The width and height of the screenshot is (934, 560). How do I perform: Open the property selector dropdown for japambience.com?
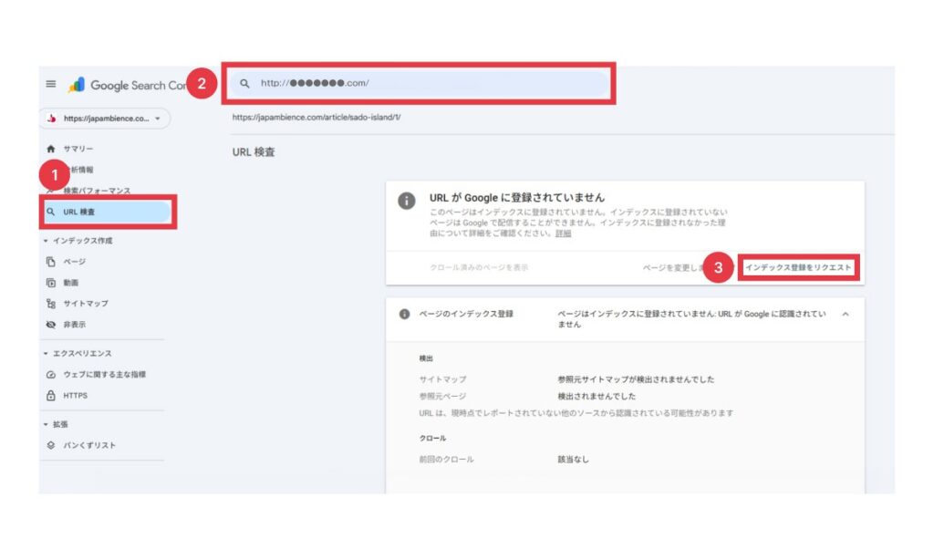coord(102,119)
